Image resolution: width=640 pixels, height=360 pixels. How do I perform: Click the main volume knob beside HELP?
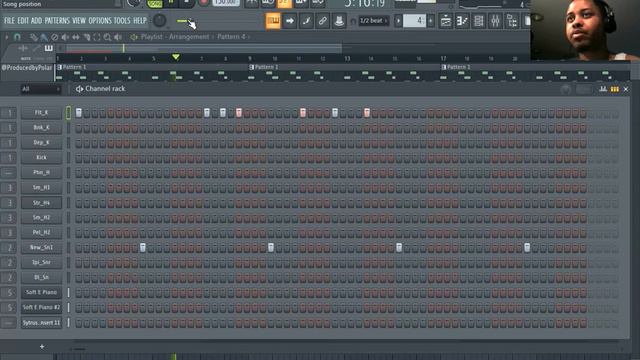(160, 20)
